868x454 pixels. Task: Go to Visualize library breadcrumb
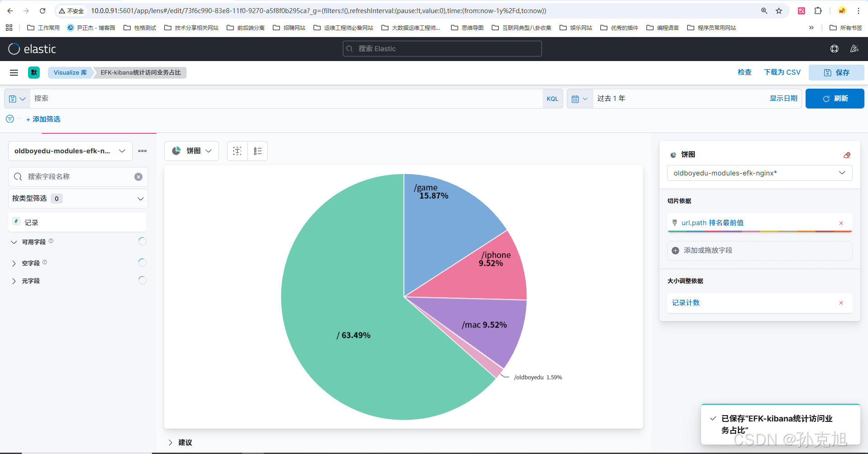coord(70,72)
